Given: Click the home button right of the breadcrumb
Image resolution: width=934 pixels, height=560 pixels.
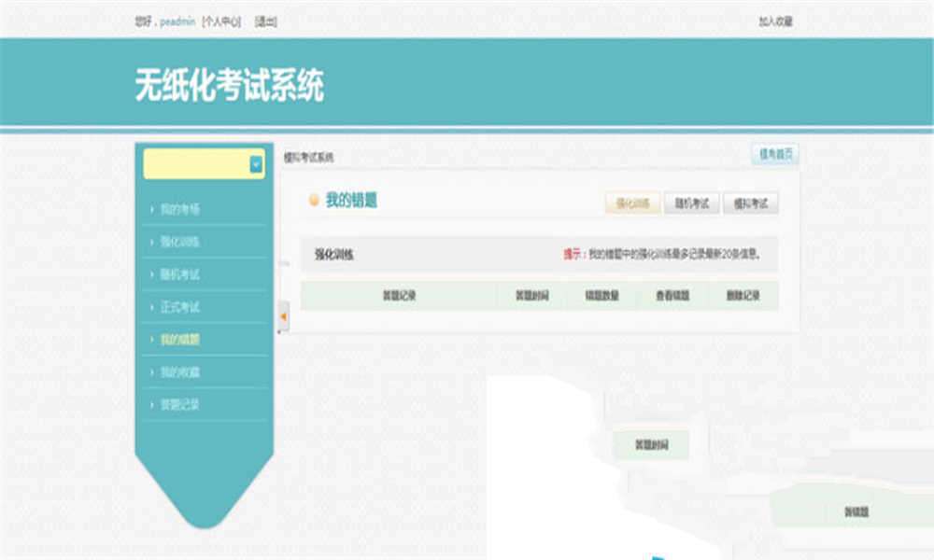Looking at the screenshot, I should pos(775,154).
